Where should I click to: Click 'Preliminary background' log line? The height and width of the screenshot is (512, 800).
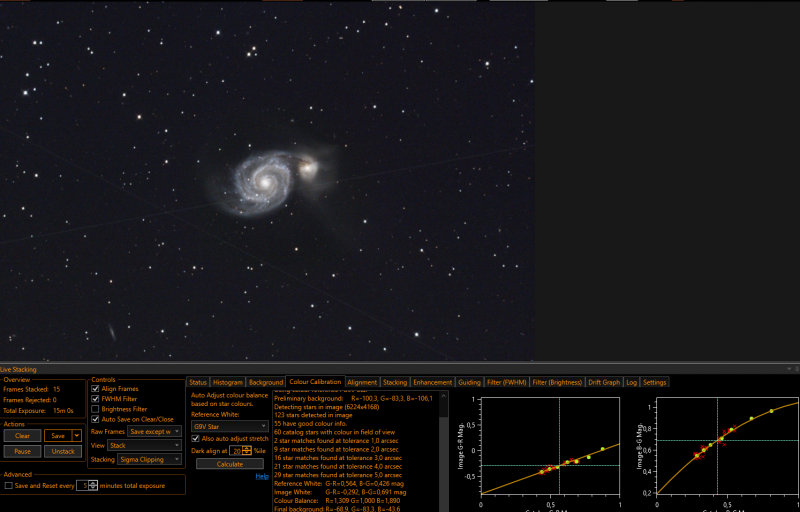click(353, 398)
